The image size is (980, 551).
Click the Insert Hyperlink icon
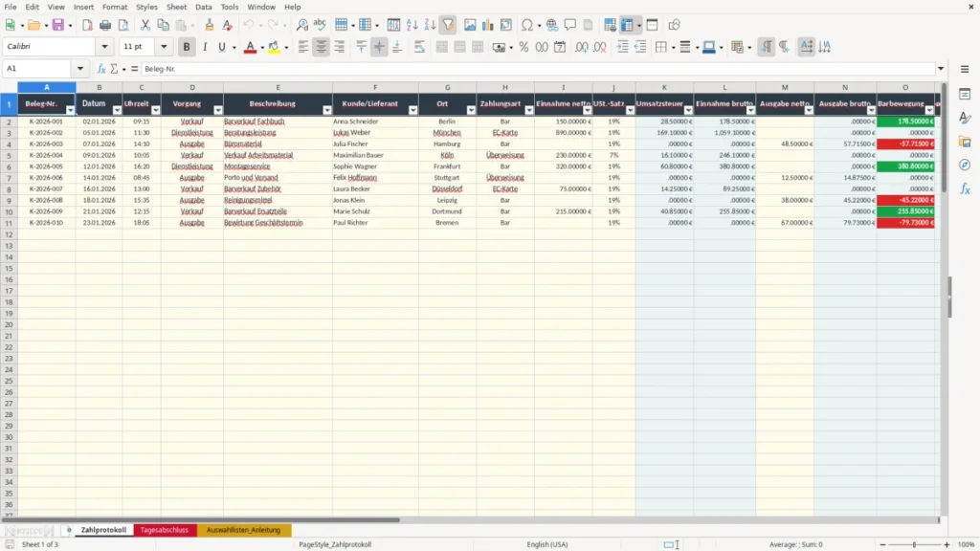point(552,25)
